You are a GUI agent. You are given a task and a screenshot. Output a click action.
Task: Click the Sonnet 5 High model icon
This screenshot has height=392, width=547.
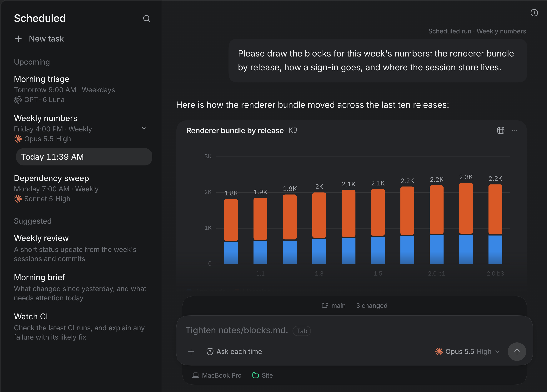tap(18, 199)
